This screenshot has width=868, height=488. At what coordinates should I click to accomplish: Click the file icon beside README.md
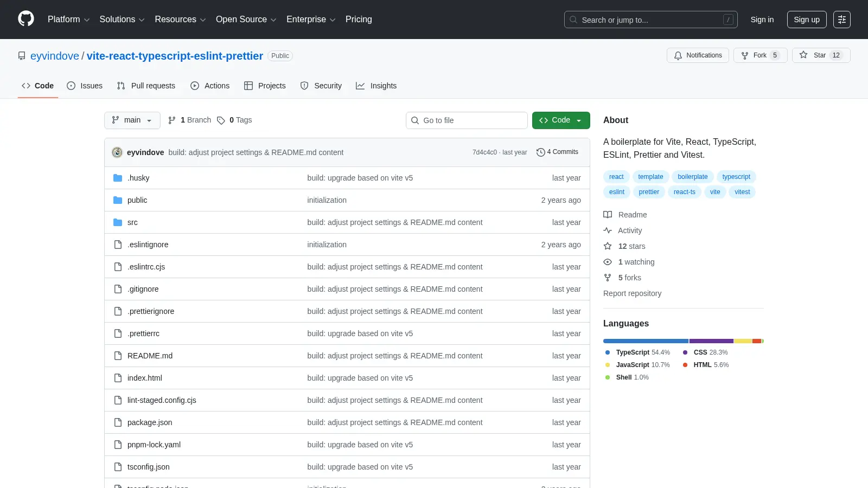click(118, 356)
